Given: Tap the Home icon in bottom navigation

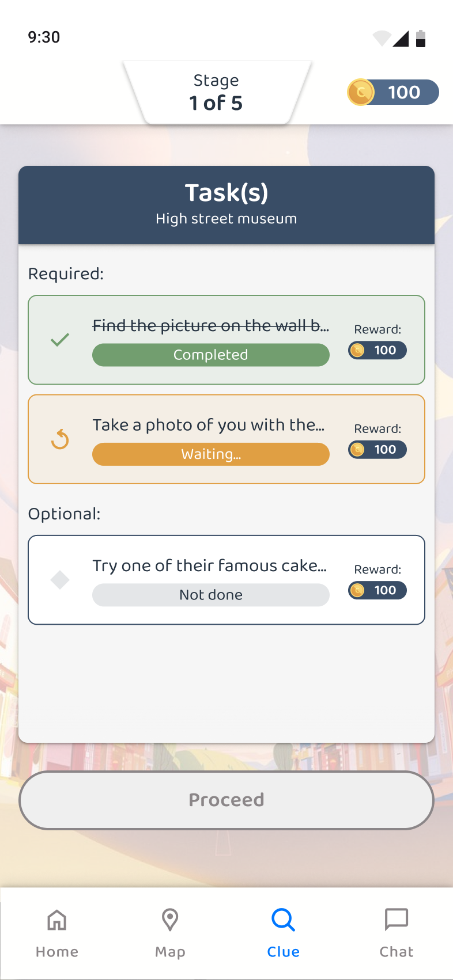Looking at the screenshot, I should pyautogui.click(x=56, y=920).
